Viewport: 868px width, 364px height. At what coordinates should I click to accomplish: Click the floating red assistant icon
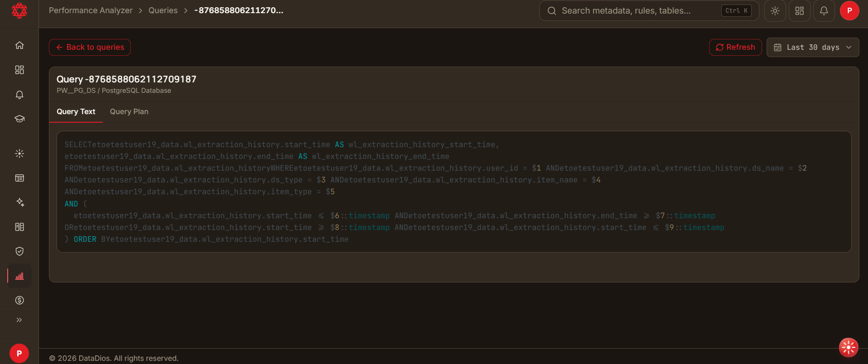pyautogui.click(x=849, y=348)
